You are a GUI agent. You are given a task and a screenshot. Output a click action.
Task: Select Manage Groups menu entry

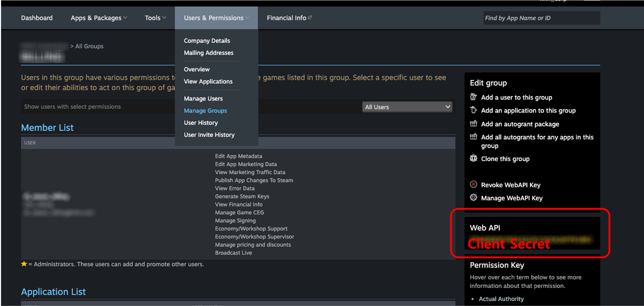pos(205,110)
